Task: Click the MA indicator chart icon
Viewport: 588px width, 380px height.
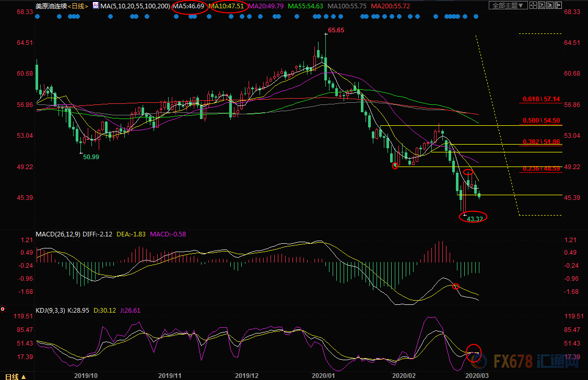Action: 95,6
